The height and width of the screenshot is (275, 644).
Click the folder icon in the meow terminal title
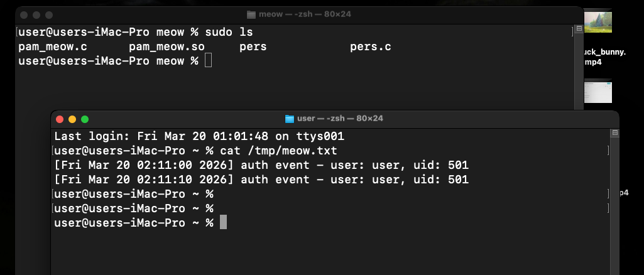pos(251,14)
